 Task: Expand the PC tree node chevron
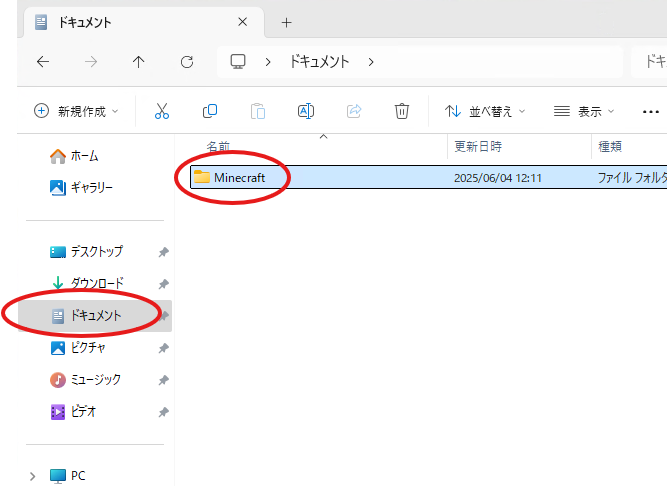point(32,476)
